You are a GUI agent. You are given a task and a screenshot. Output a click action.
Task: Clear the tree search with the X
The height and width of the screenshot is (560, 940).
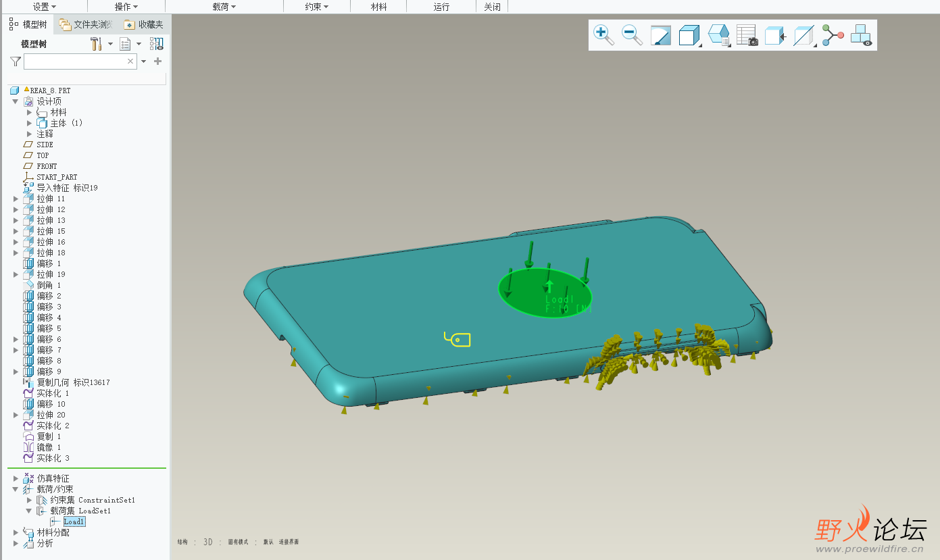[x=130, y=61]
